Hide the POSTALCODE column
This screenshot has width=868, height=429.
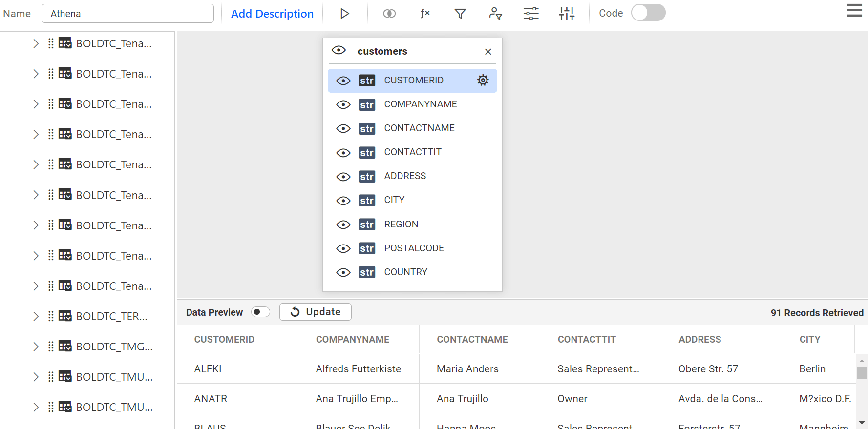coord(343,248)
